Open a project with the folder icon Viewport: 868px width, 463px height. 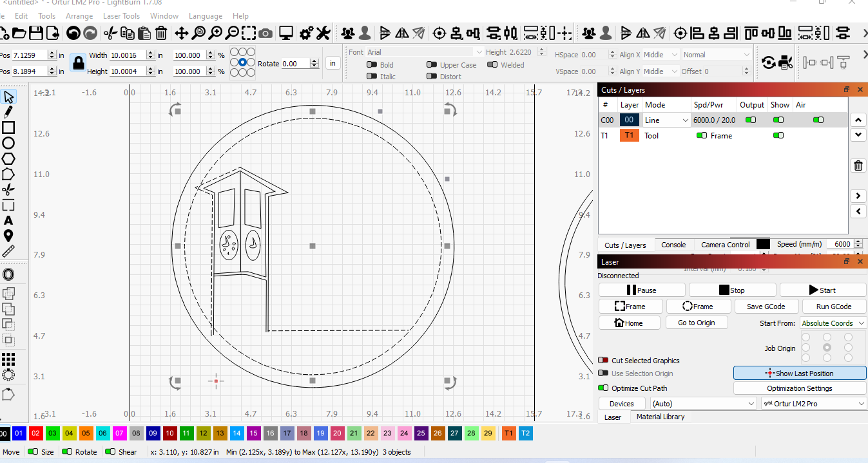pos(19,33)
